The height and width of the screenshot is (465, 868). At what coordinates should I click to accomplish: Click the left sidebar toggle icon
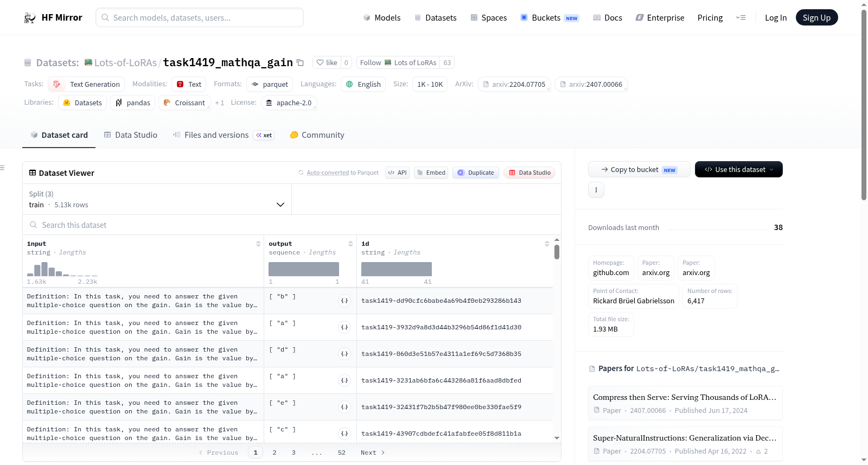tap(2, 168)
